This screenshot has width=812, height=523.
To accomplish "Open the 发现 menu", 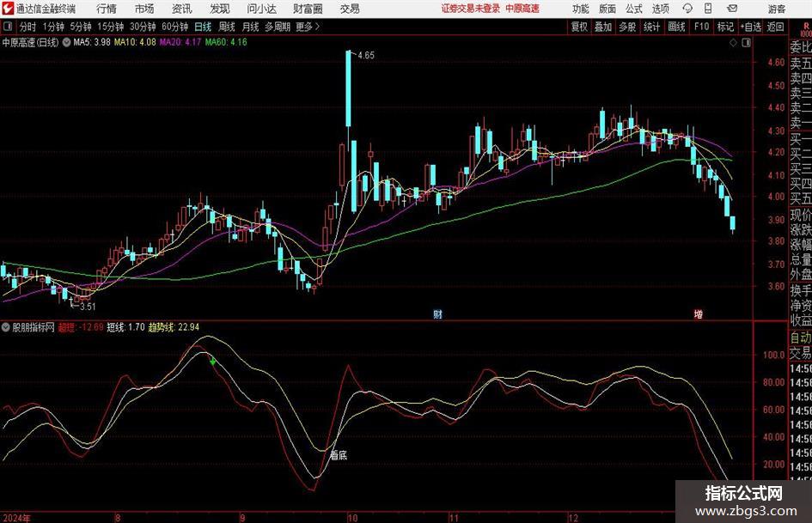I will tap(220, 9).
